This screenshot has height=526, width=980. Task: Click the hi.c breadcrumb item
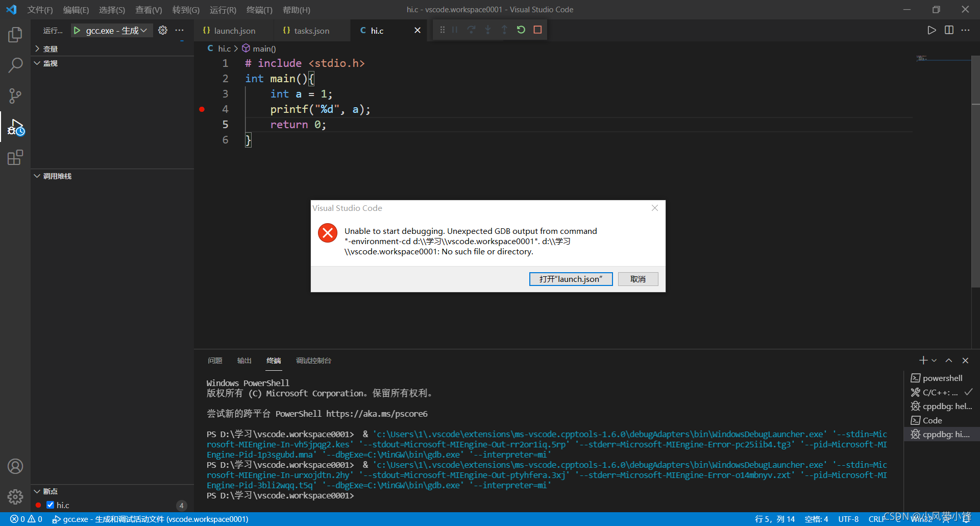pyautogui.click(x=219, y=49)
